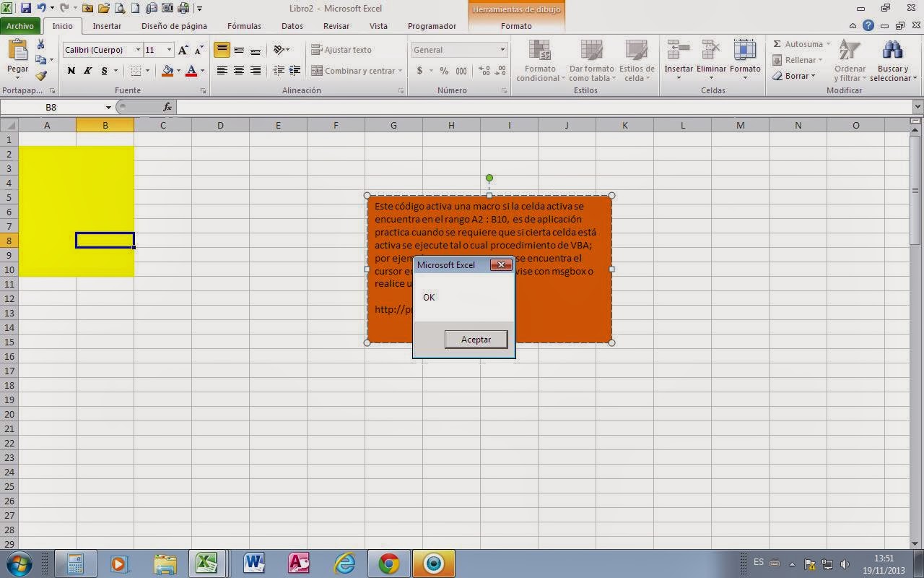Screen dimensions: 924x578
Task: Increase font size
Action: click(x=183, y=50)
